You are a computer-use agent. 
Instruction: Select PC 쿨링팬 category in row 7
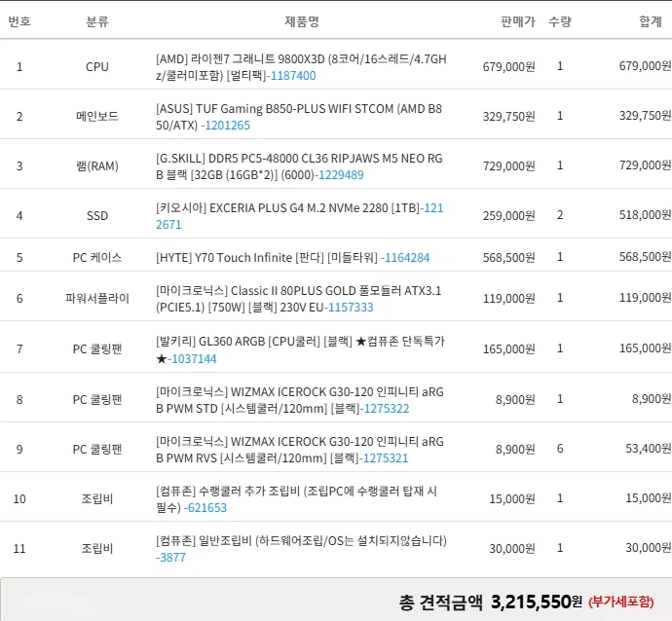(97, 349)
